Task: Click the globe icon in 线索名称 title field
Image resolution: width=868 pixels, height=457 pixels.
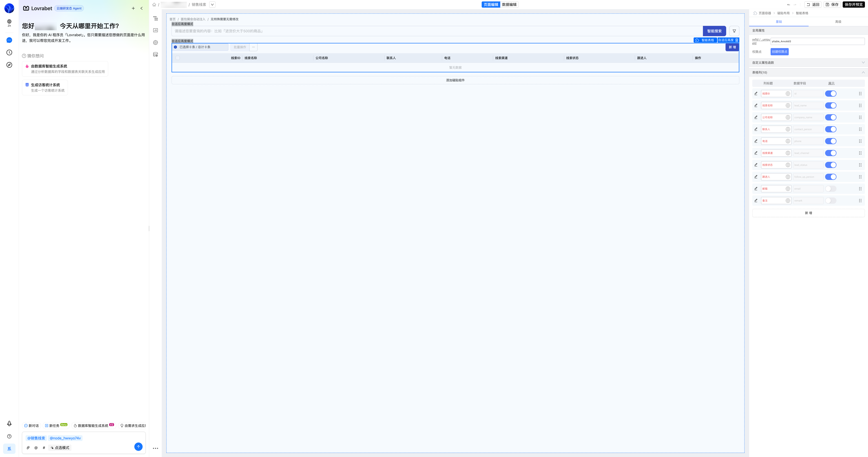Action: pos(788,106)
